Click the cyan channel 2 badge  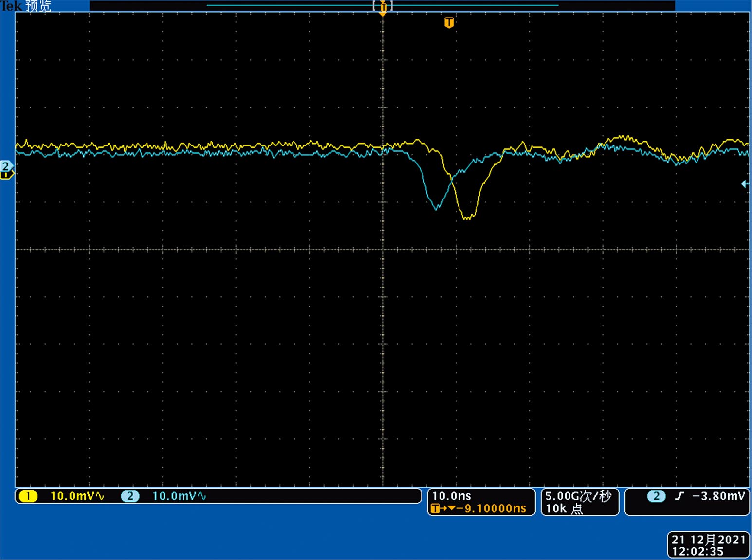pos(130,496)
